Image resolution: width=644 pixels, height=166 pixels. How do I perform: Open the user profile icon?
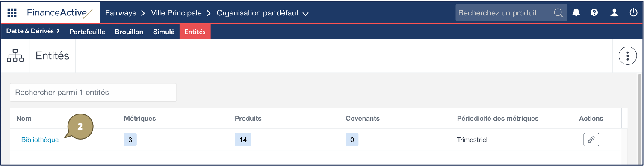coord(614,13)
